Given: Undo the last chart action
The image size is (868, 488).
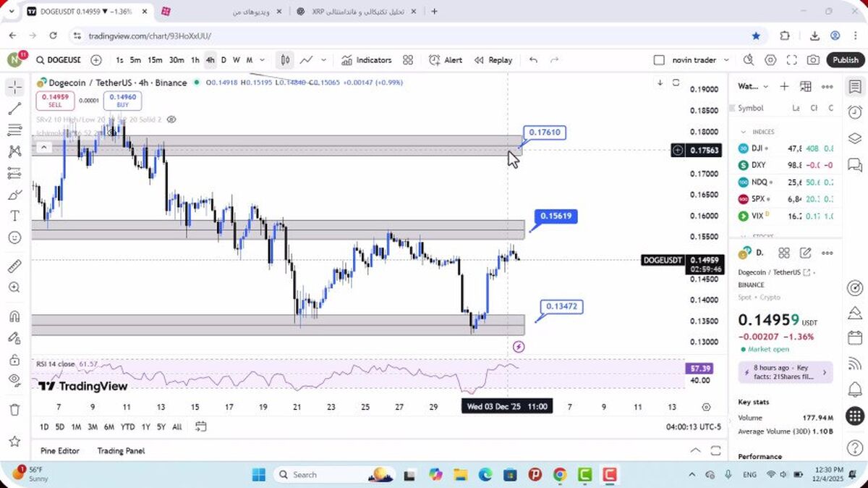Looking at the screenshot, I should [533, 60].
